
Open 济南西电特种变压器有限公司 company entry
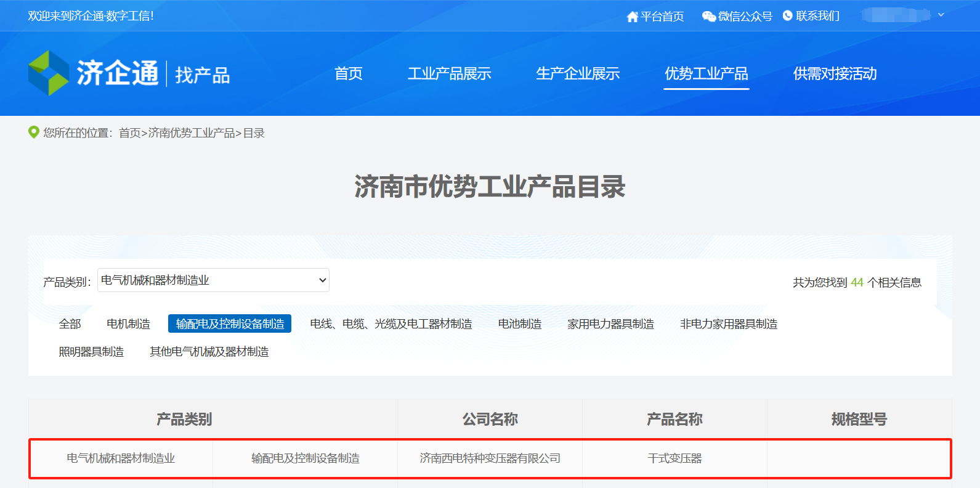pos(490,458)
